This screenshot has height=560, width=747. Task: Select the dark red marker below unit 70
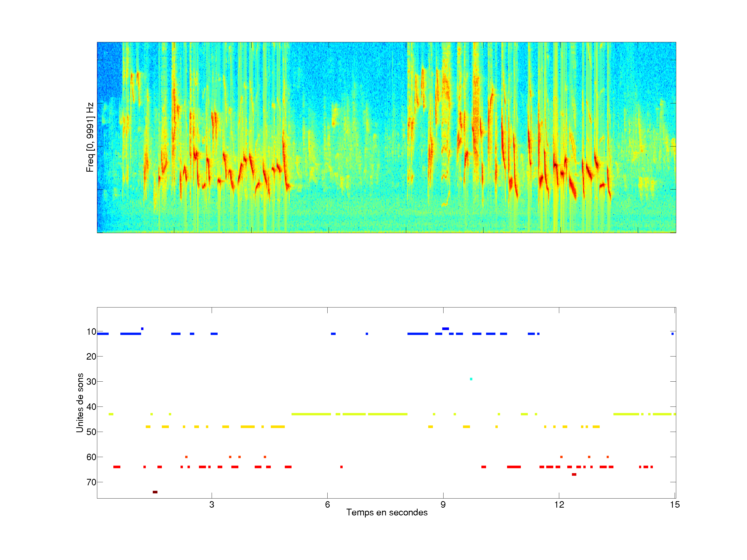coord(155,492)
